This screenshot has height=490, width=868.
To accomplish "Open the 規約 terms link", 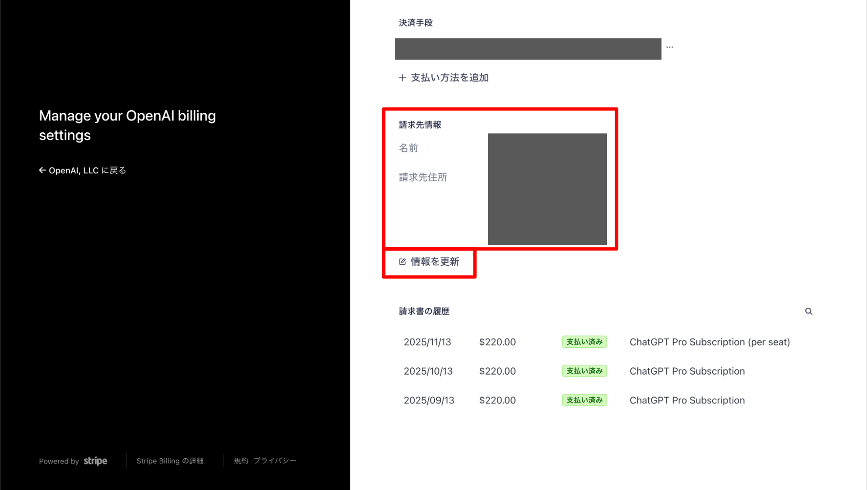I will coord(241,461).
